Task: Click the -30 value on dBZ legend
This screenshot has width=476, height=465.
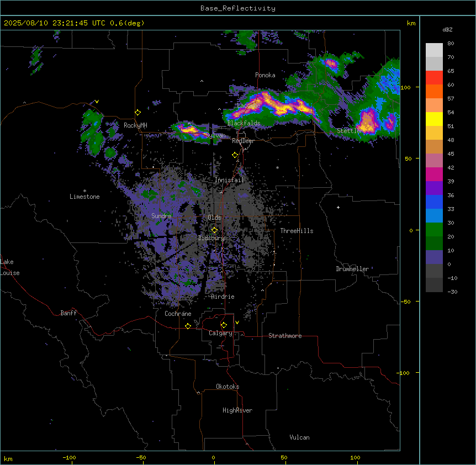Action: click(x=452, y=292)
